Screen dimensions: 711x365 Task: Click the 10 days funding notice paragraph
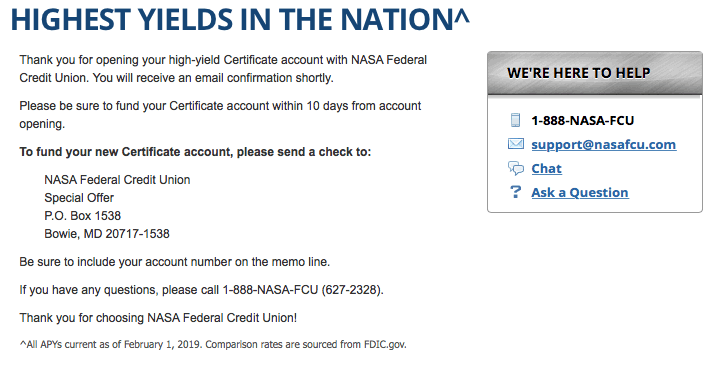220,115
